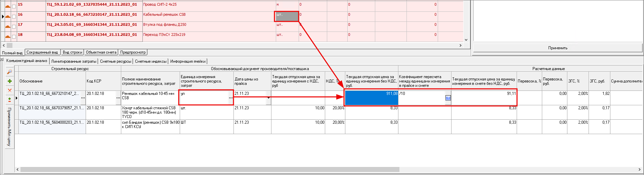The height and width of the screenshot is (175, 644).
Task: Tick the checkbox for row 16
Action: (14, 16)
